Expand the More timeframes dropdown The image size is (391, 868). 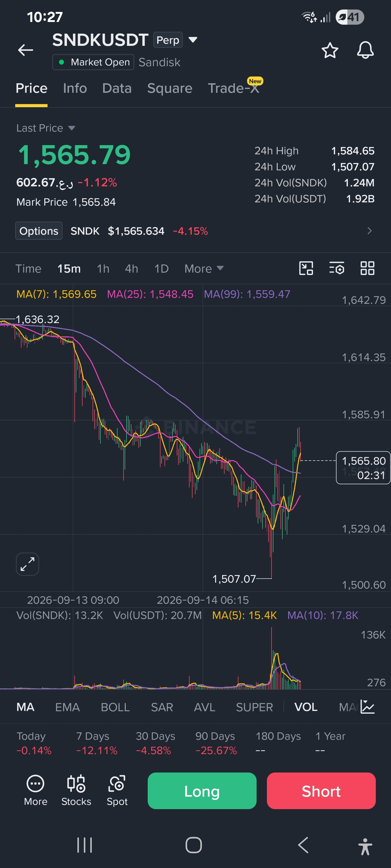(x=204, y=269)
